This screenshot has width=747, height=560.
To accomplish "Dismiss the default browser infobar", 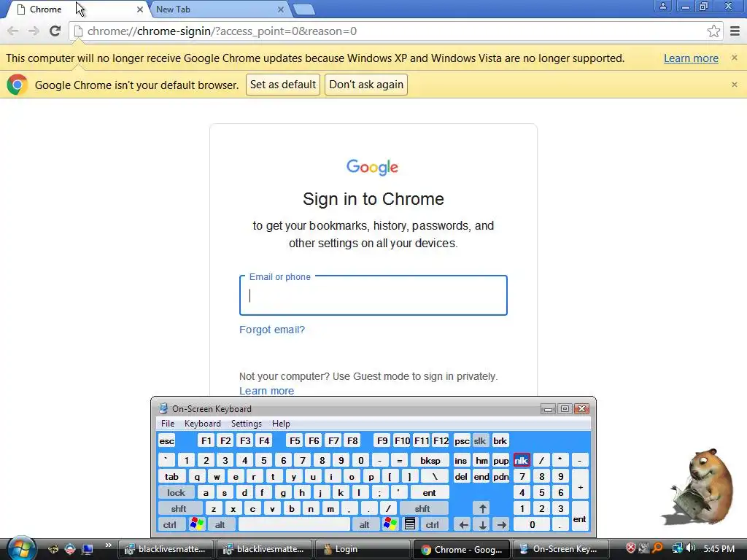I will pos(734,85).
